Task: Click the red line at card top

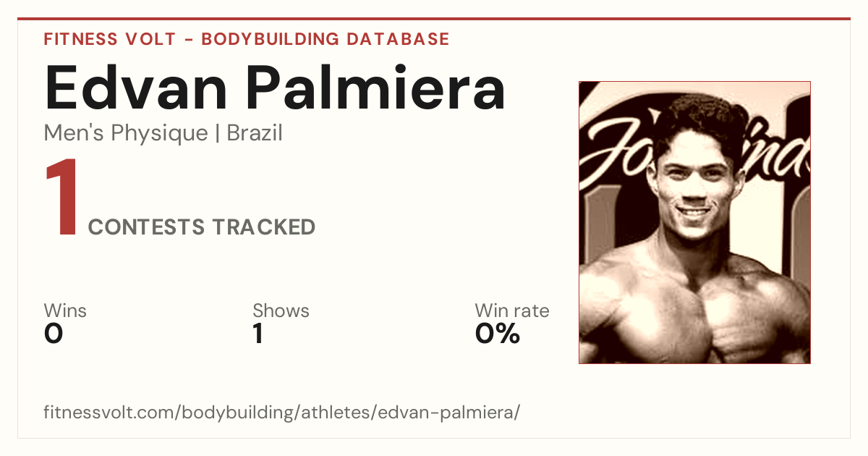Action: [434, 19]
